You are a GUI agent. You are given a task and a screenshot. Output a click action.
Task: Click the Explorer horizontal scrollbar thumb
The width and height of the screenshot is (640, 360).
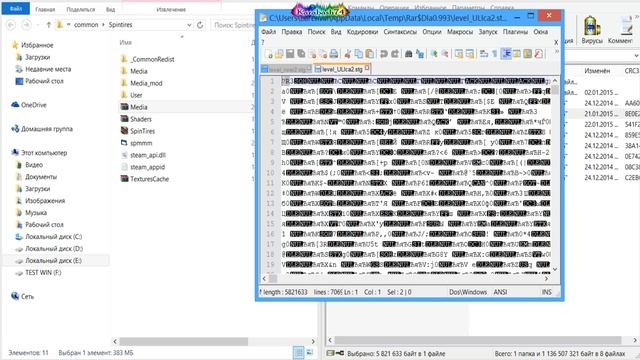tap(183, 341)
